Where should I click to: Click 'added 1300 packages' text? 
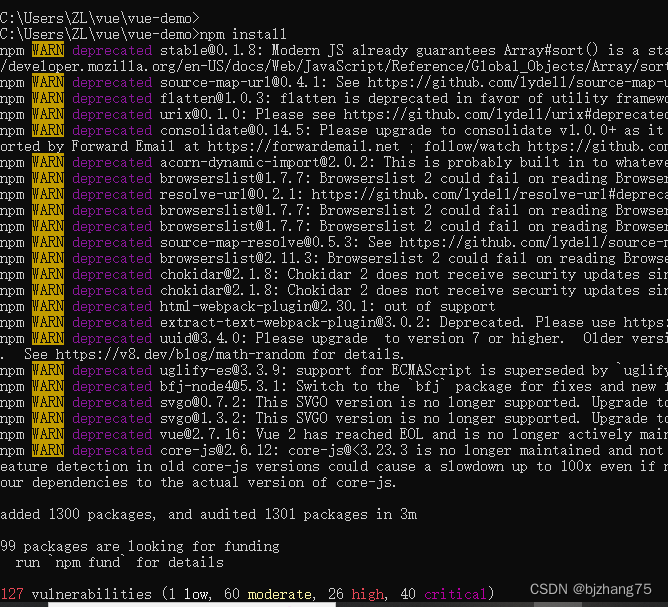[x=78, y=515]
